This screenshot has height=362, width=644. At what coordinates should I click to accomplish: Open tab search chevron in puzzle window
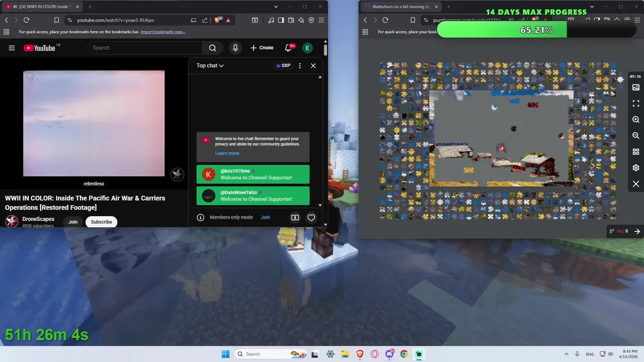pyautogui.click(x=592, y=7)
